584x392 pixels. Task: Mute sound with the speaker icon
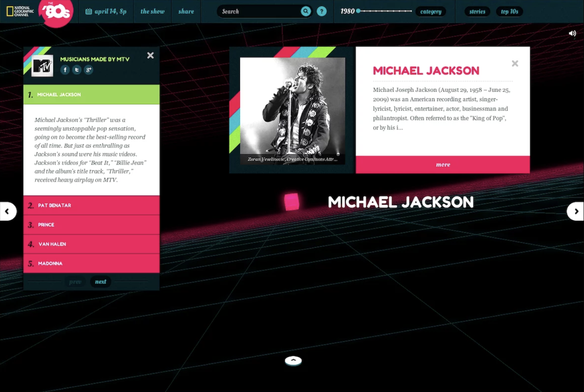572,34
